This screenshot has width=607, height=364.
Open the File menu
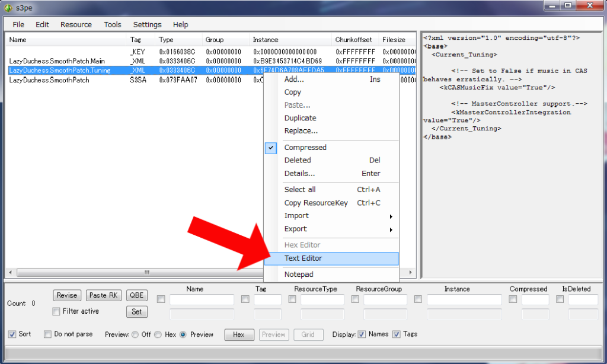click(x=18, y=24)
